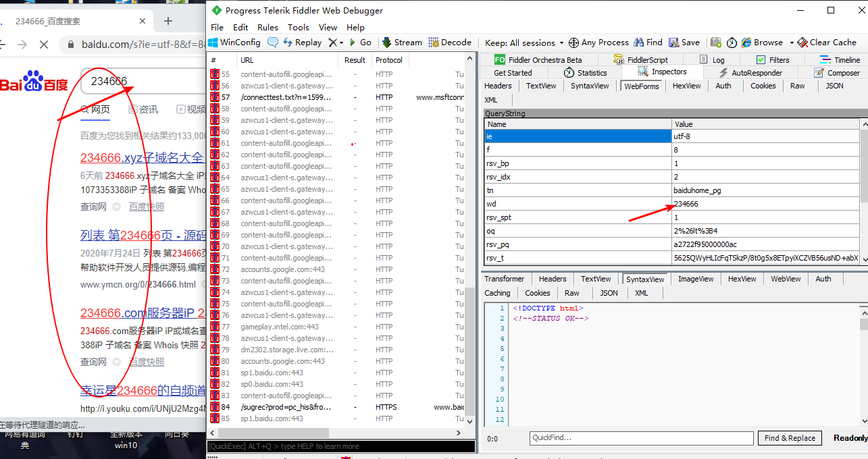Image resolution: width=868 pixels, height=459 pixels.
Task: Click the Browse Internet Explorer icon
Action: pyautogui.click(x=746, y=42)
